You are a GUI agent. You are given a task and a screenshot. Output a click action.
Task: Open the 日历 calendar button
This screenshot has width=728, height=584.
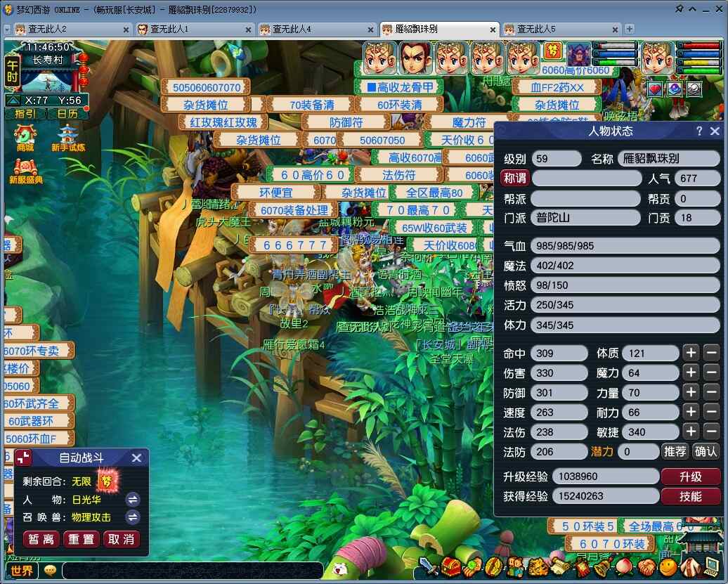tap(67, 113)
